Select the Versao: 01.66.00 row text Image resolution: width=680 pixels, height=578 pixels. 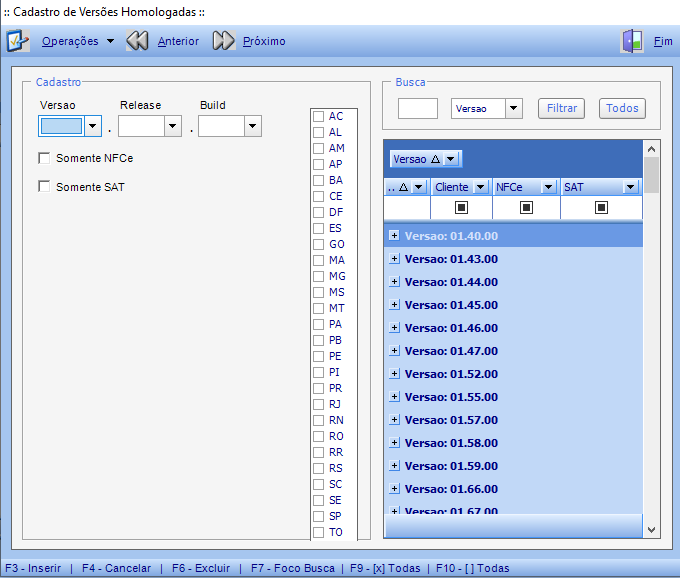[451, 489]
